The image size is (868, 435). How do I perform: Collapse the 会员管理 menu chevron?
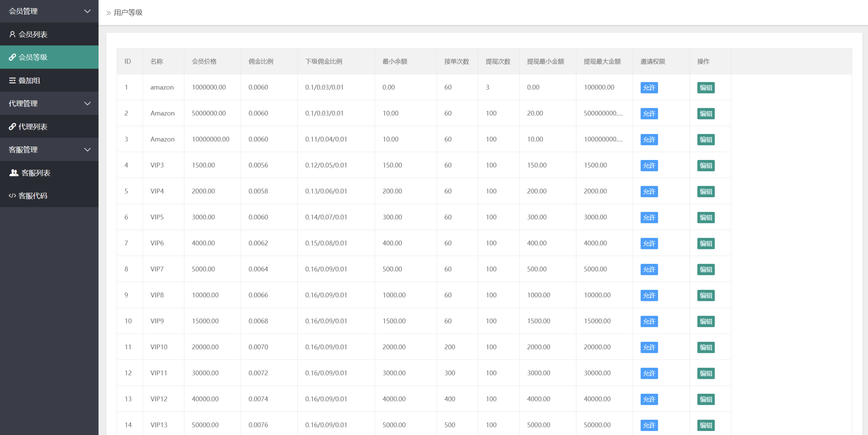pos(87,11)
